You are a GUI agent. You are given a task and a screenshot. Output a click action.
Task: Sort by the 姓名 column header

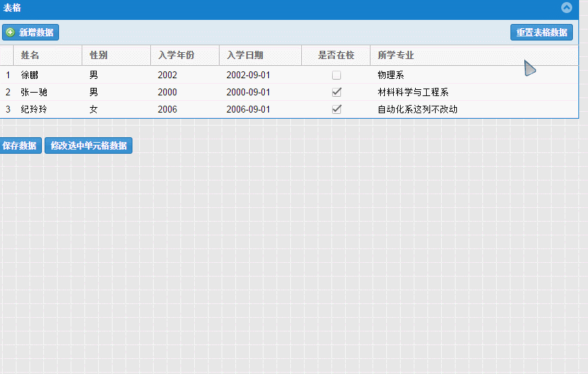47,55
